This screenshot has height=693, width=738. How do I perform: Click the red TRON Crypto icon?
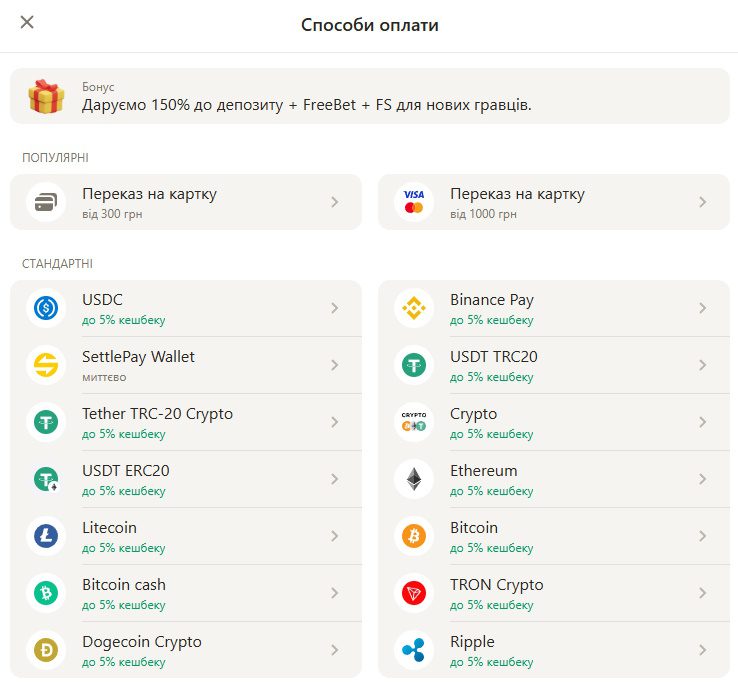[413, 593]
